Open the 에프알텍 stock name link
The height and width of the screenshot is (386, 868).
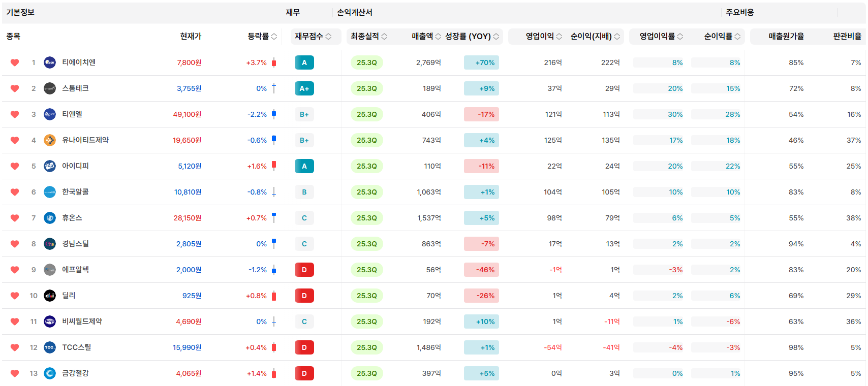tap(75, 270)
